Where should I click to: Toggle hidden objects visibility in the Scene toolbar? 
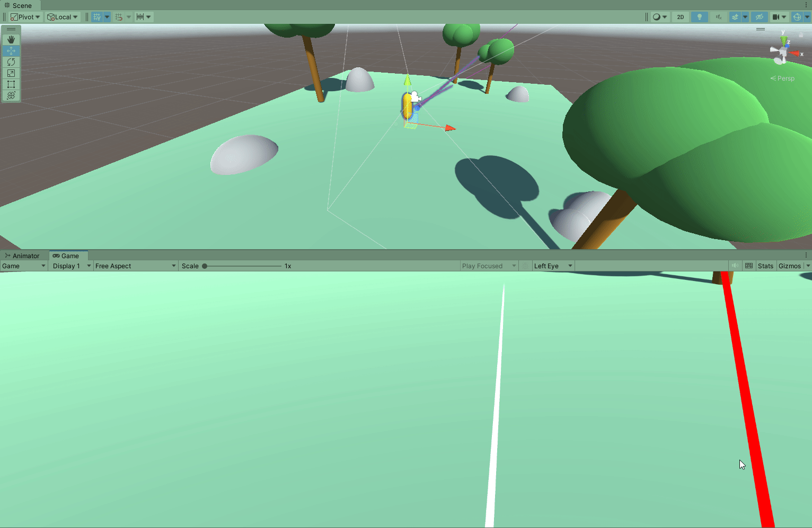tap(760, 17)
